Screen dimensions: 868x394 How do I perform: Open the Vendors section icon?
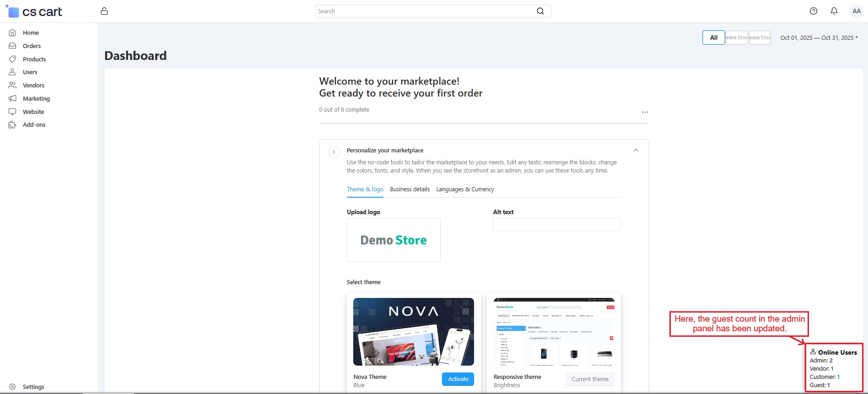coord(12,85)
